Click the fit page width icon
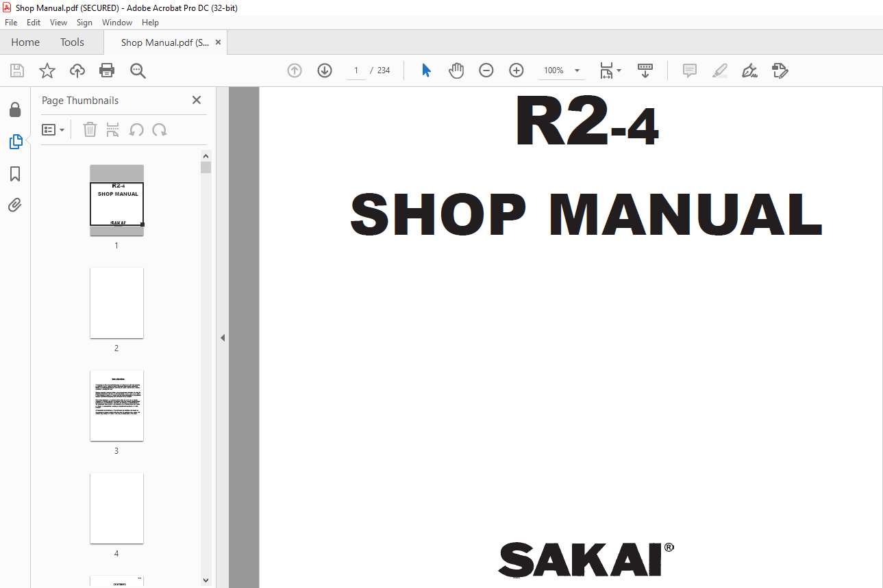 click(x=606, y=71)
